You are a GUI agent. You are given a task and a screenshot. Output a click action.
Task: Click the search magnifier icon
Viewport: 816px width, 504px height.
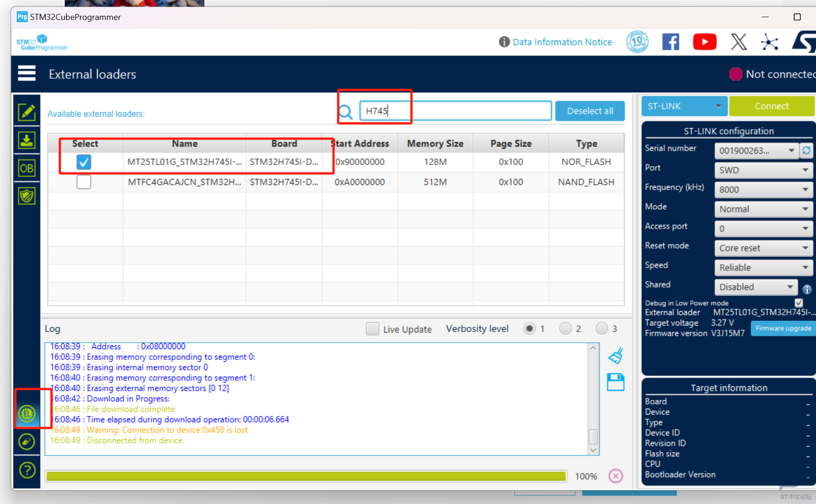pos(346,112)
